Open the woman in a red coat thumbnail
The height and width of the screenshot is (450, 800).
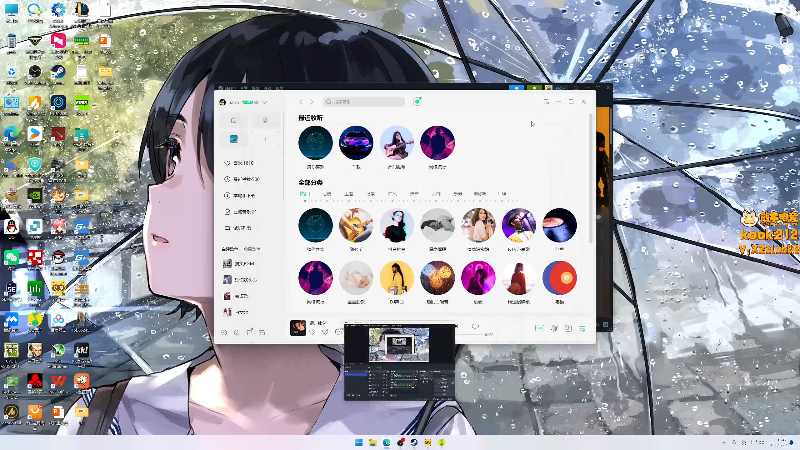(x=519, y=278)
